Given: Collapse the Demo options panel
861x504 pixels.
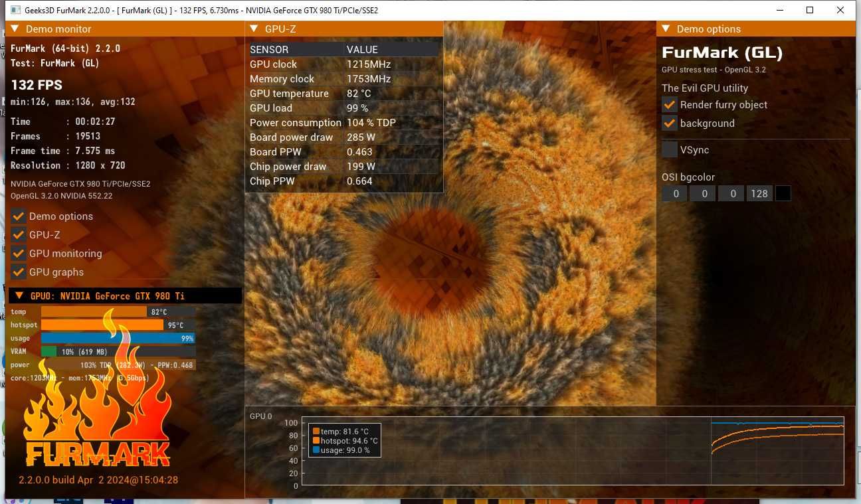Looking at the screenshot, I should pos(666,29).
